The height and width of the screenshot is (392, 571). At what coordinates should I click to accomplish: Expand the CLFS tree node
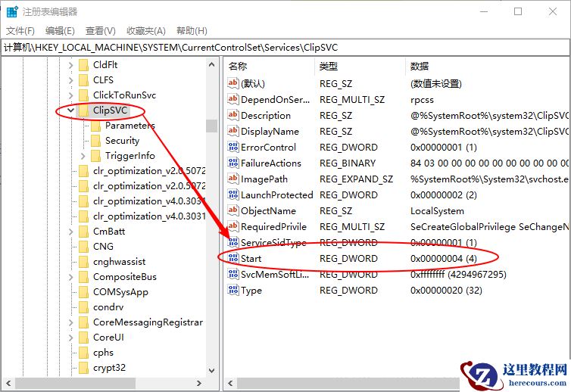71,80
